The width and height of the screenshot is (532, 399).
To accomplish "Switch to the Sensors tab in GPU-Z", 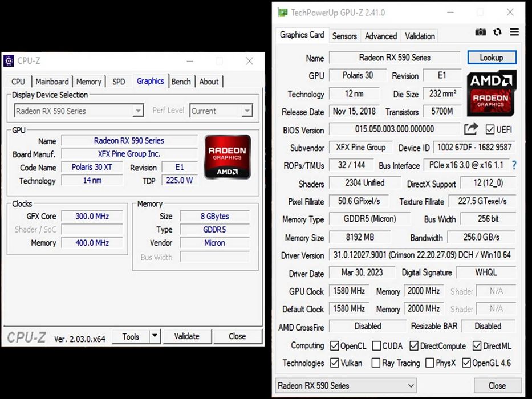I will [344, 36].
